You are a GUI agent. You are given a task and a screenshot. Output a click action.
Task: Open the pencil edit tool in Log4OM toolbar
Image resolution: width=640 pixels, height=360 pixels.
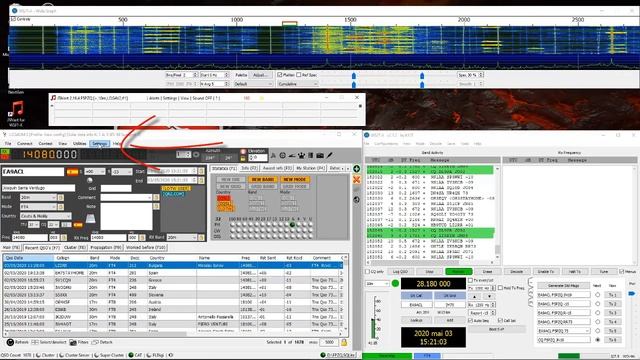coord(329,155)
